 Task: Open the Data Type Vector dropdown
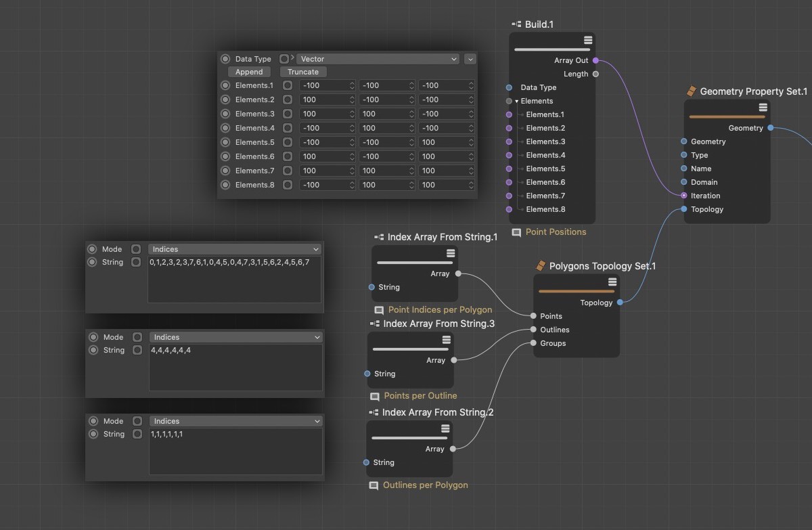click(x=378, y=59)
